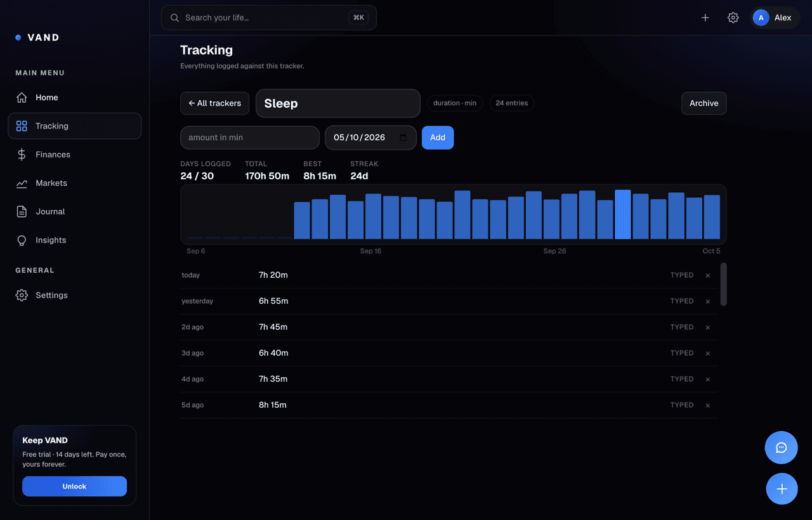812x520 pixels.
Task: Delete the '5d ago' 8h 15m entry
Action: (708, 405)
